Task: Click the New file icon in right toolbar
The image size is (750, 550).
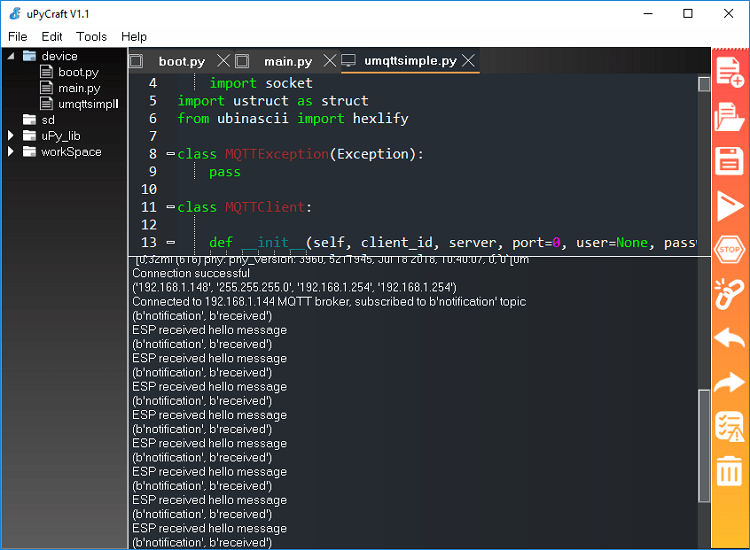Action: pos(730,73)
